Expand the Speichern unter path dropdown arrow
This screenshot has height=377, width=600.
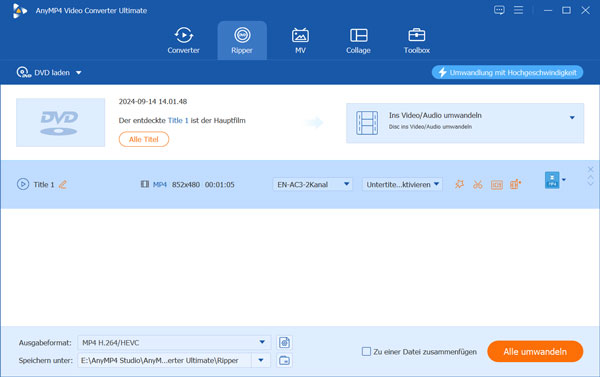(x=261, y=360)
